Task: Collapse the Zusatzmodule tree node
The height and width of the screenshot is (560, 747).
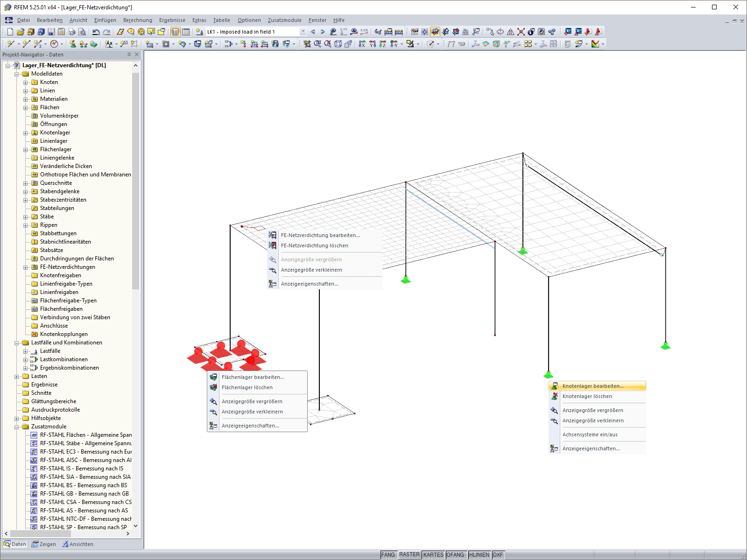Action: point(17,427)
